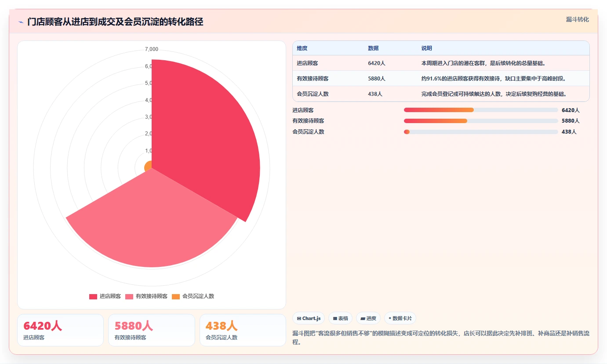The image size is (607, 364).
Task: Click the 维度 column header
Action: coord(302,48)
